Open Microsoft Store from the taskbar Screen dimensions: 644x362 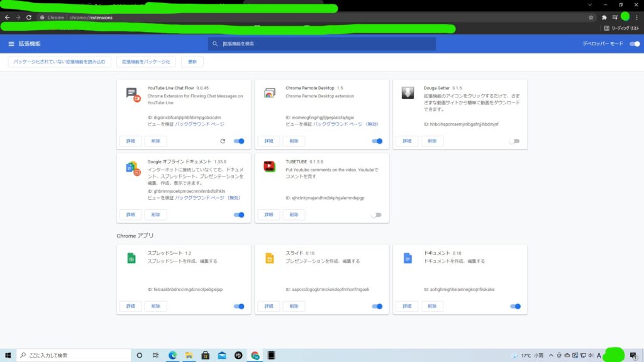[206, 356]
